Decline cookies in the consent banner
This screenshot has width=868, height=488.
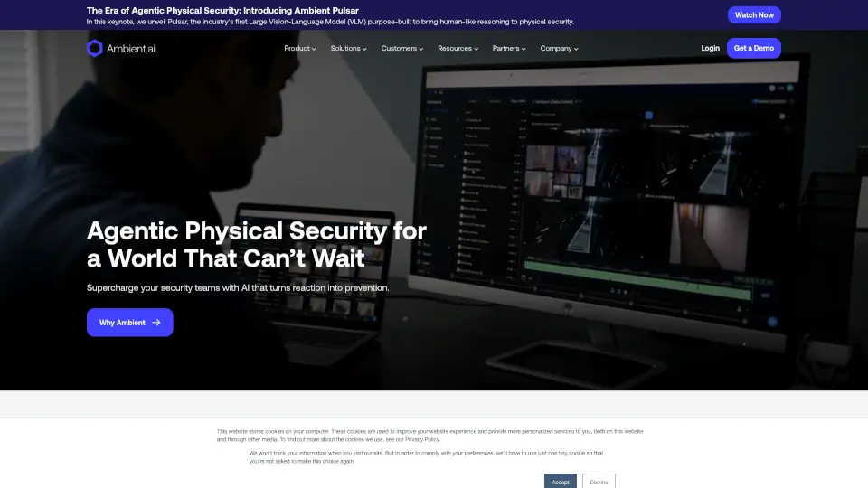(599, 482)
